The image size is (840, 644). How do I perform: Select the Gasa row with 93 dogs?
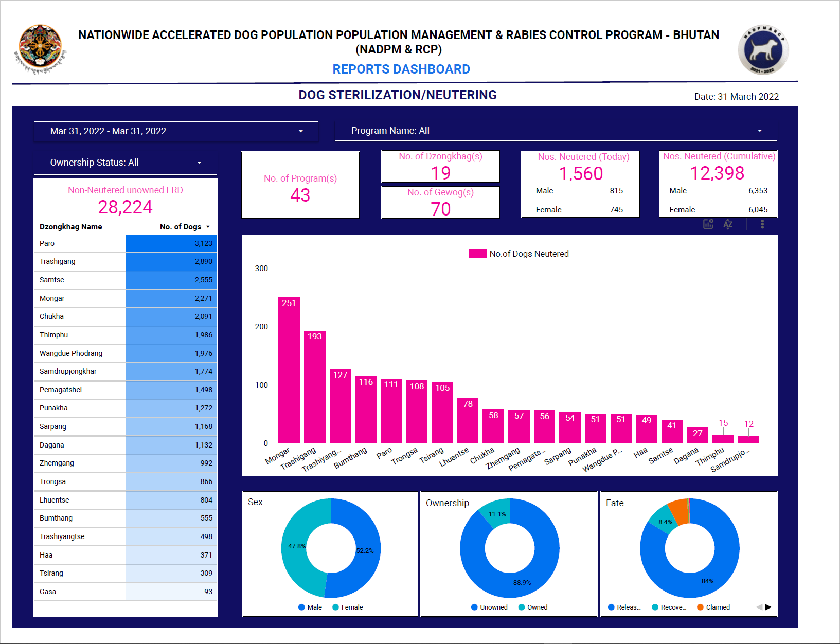[125, 592]
